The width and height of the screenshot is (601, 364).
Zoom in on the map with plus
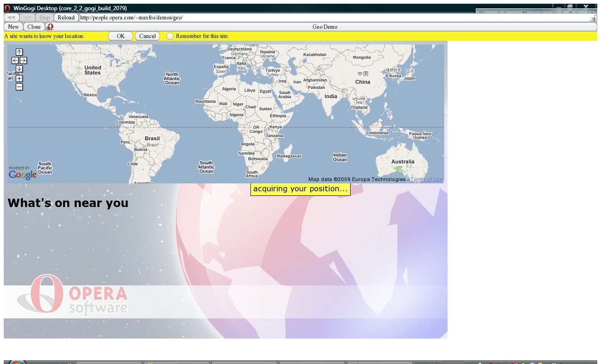click(19, 78)
